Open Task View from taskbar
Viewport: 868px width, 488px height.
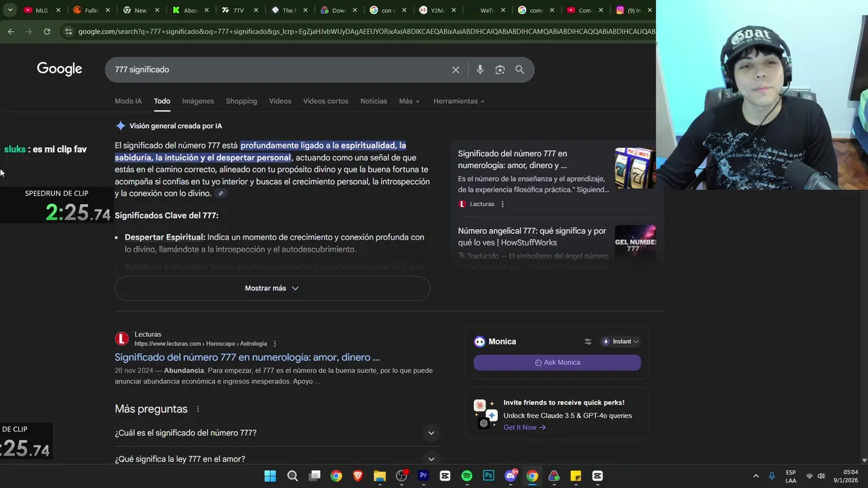(x=314, y=476)
